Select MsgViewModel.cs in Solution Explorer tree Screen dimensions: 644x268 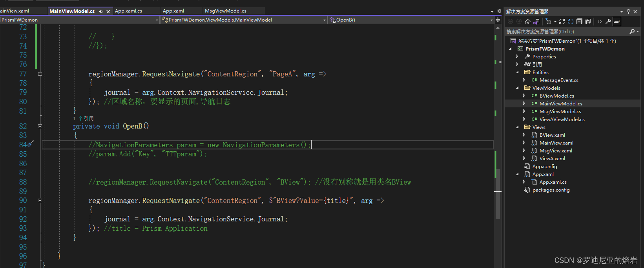tap(560, 111)
